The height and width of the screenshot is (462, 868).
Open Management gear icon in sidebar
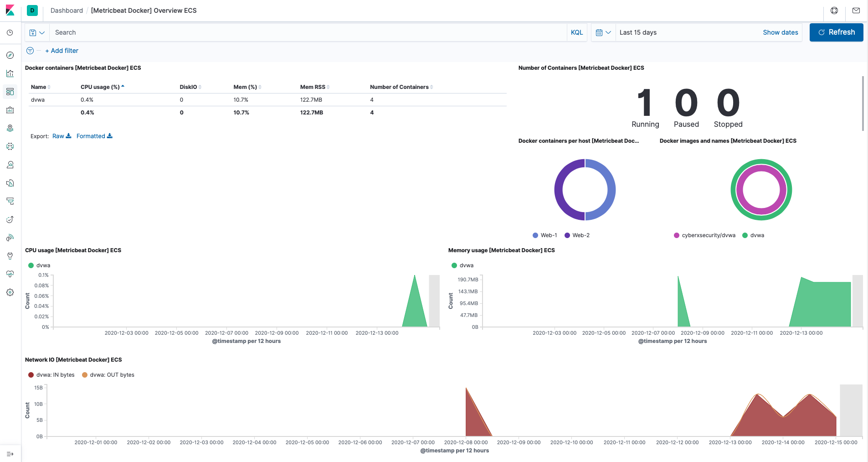[x=10, y=292]
